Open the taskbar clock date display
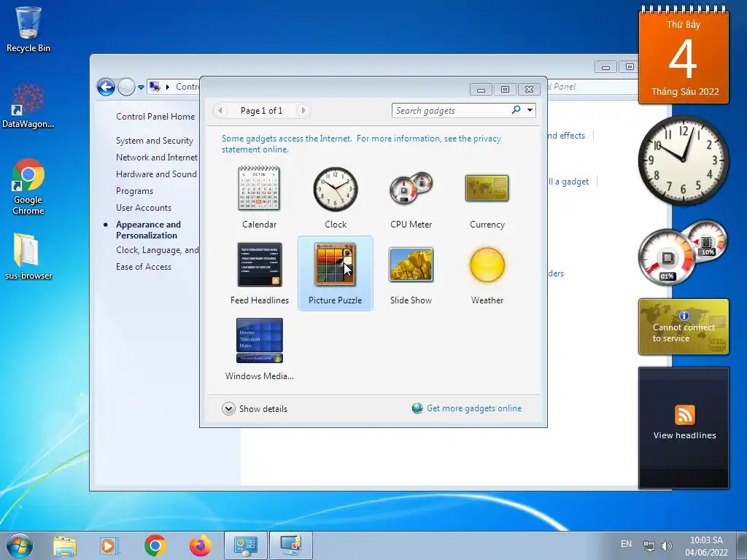 pyautogui.click(x=706, y=546)
